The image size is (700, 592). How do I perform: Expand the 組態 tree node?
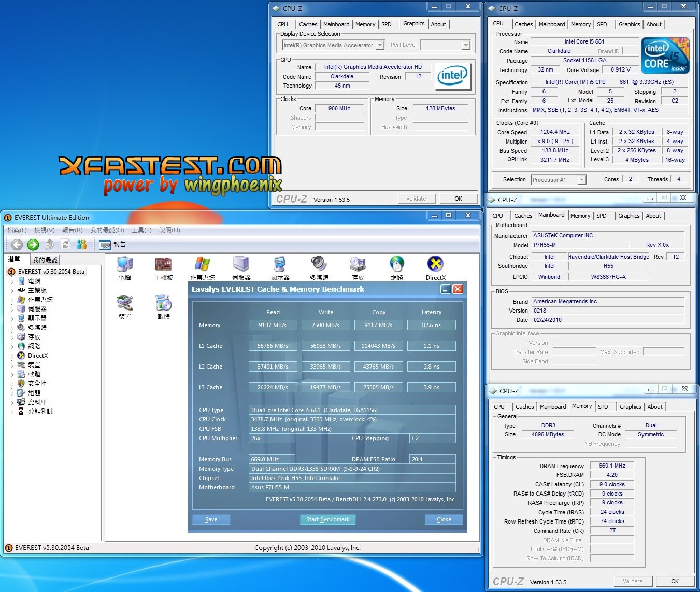click(x=12, y=393)
